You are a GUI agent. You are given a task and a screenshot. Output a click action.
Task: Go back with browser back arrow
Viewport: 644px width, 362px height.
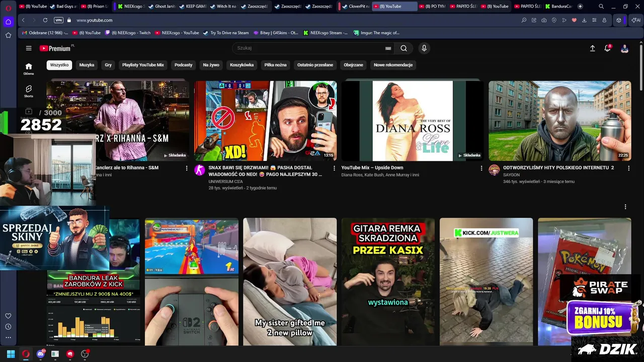pos(23,20)
